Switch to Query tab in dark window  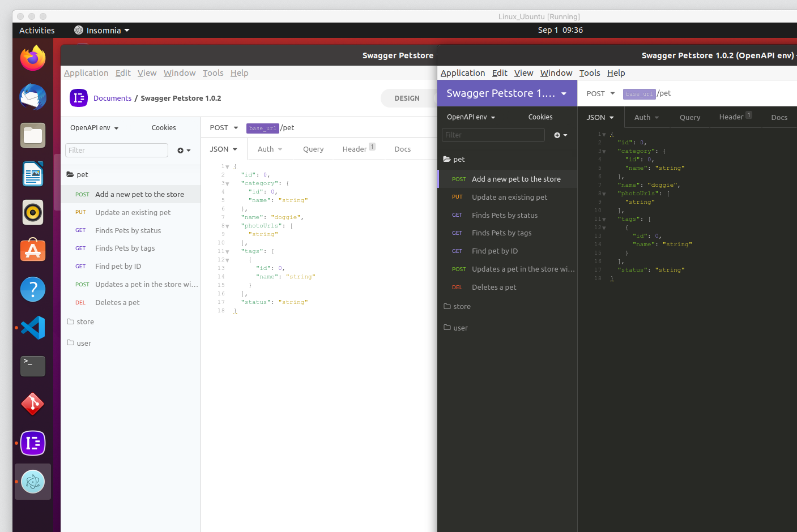[x=690, y=118]
